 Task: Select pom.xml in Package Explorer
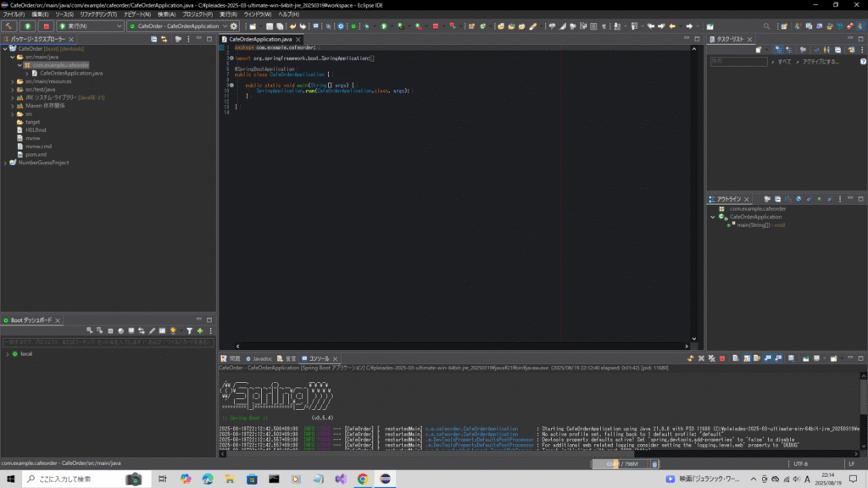[36, 154]
